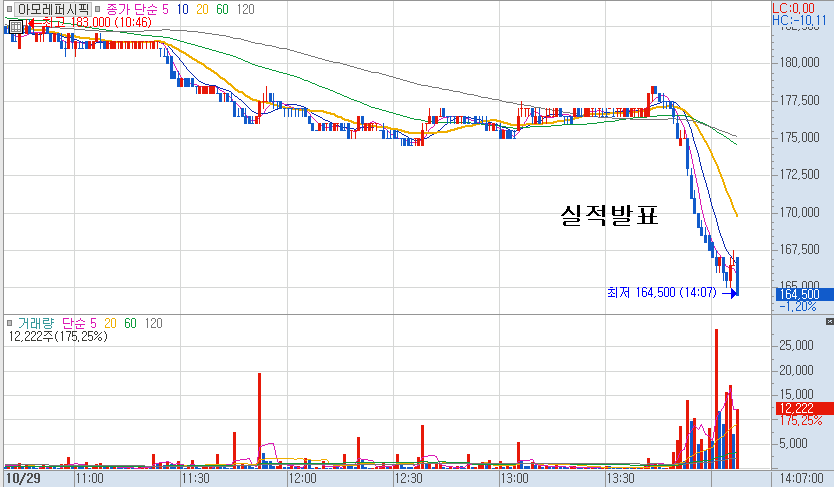Toggle the square box beside 종가 단순
The height and width of the screenshot is (487, 834).
click(97, 9)
